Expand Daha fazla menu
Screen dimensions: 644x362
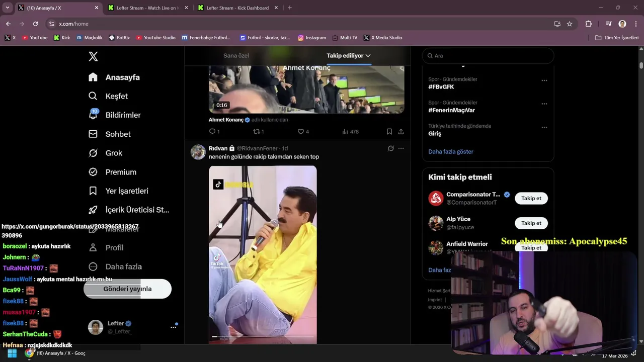pyautogui.click(x=115, y=266)
